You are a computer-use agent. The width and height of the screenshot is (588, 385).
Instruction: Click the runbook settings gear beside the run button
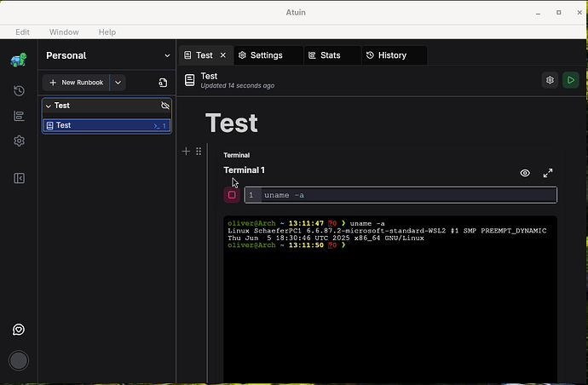click(x=550, y=80)
